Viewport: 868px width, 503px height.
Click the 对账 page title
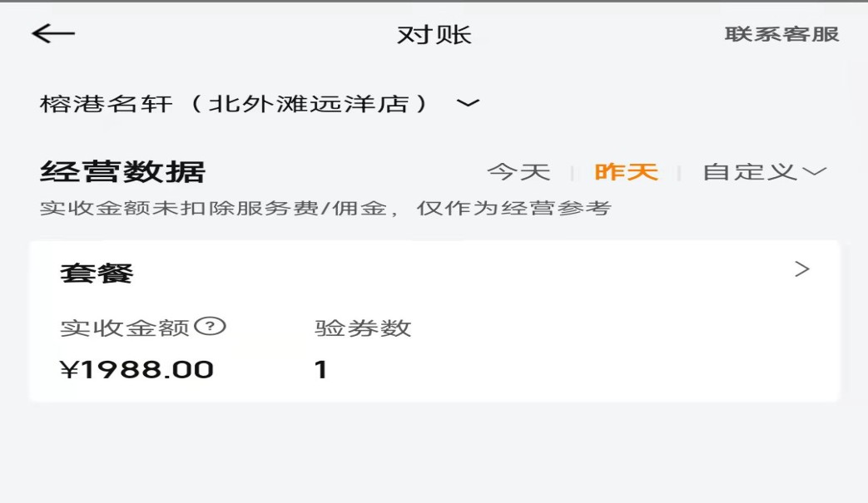click(434, 35)
